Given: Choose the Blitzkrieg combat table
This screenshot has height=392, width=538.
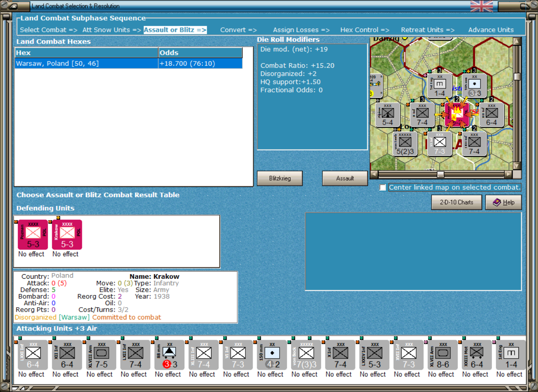Looking at the screenshot, I should pos(280,178).
